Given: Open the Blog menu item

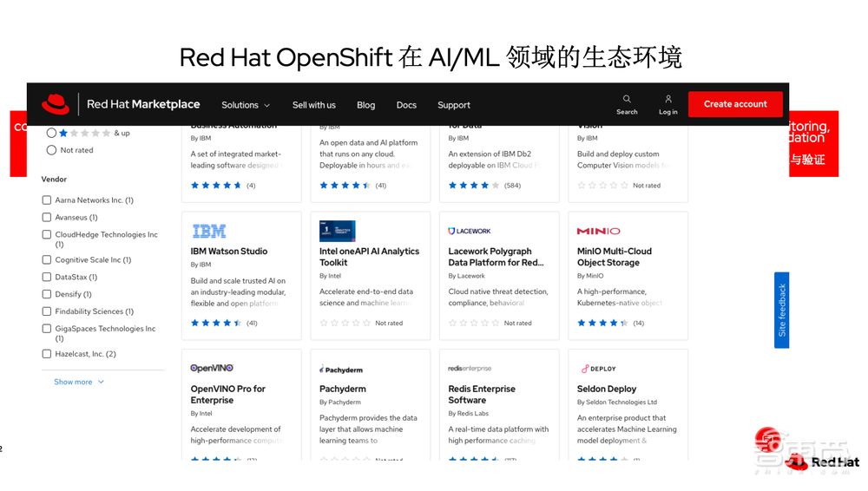Looking at the screenshot, I should pos(365,105).
